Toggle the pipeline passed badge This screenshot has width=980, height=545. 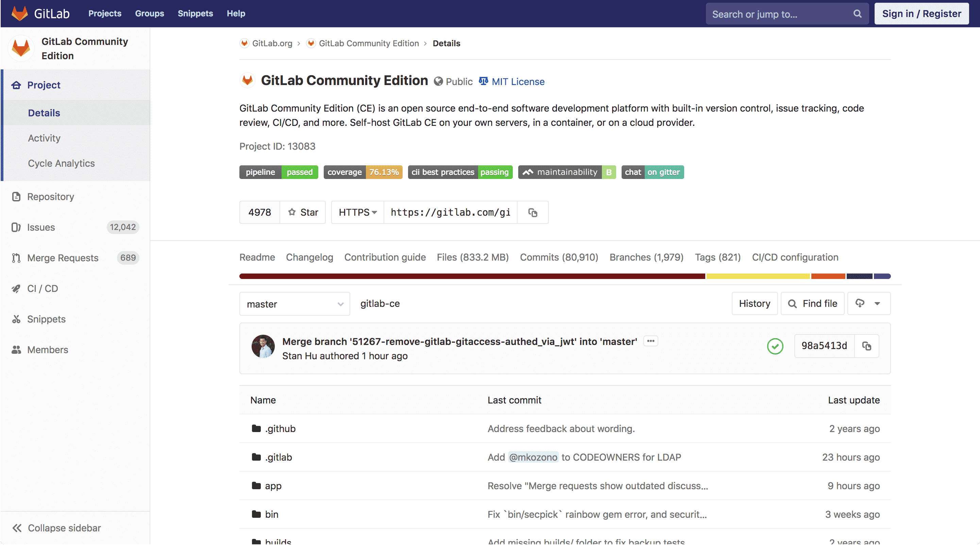point(278,172)
